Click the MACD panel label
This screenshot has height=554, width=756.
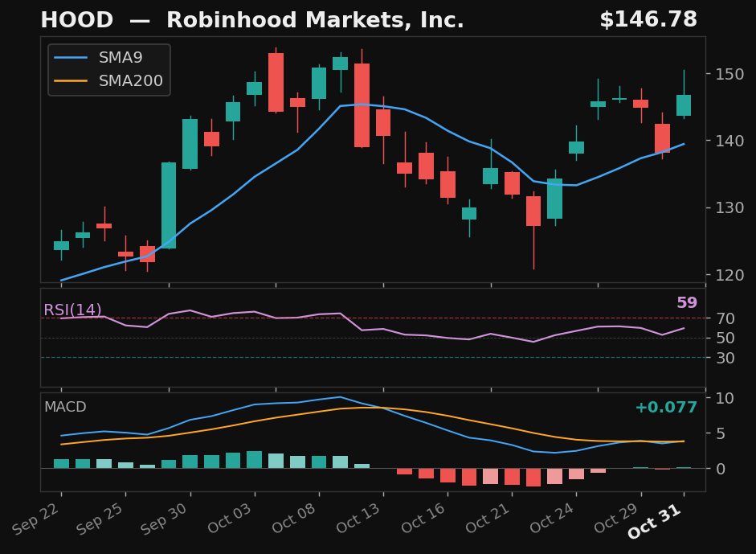point(65,407)
